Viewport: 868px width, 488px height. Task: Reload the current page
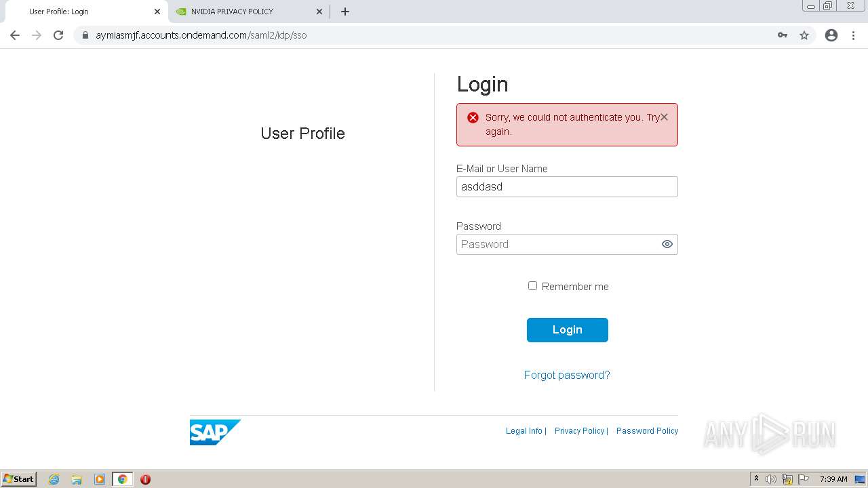click(x=58, y=35)
